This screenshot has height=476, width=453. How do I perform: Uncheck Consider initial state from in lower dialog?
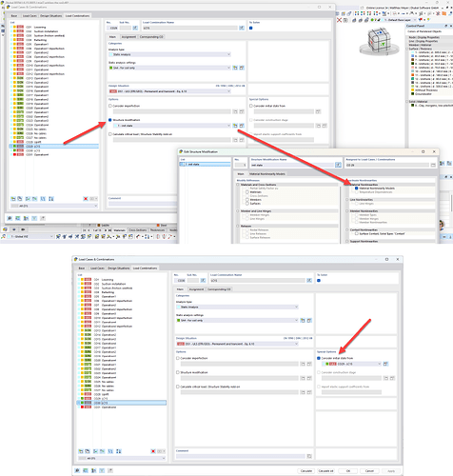point(319,358)
